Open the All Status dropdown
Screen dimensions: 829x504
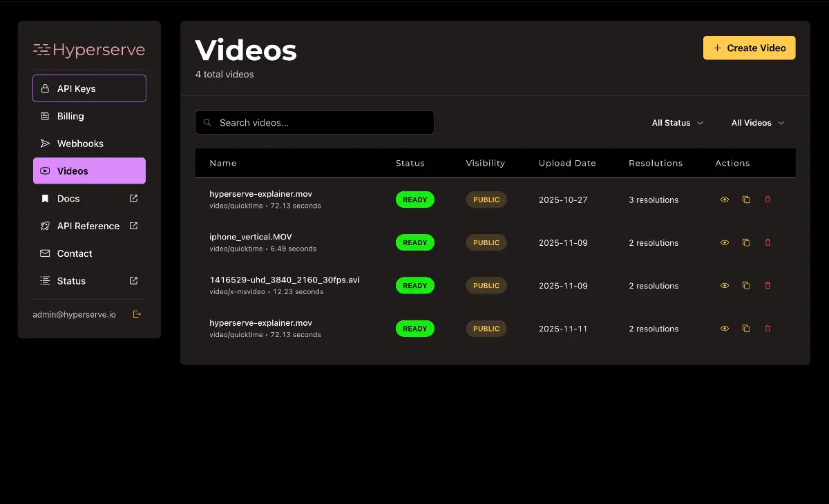pyautogui.click(x=677, y=122)
